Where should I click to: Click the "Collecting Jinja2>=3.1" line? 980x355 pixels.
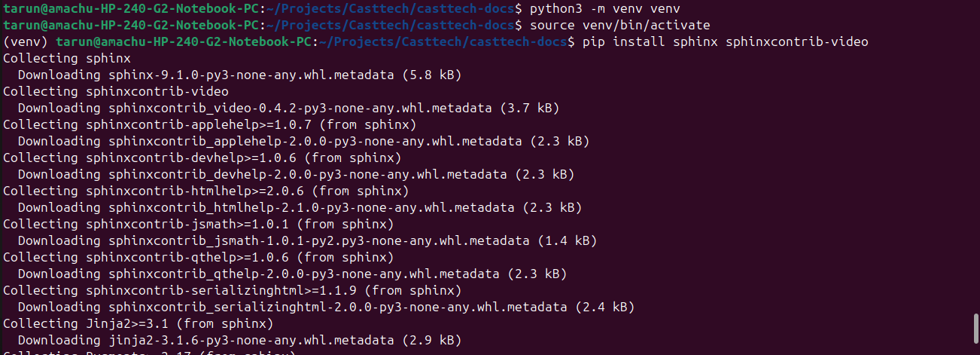[138, 323]
